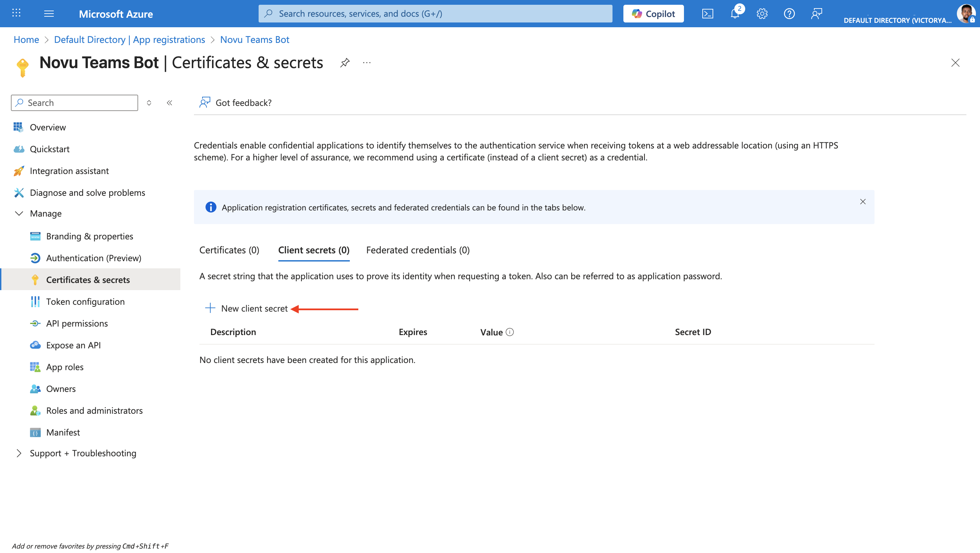The width and height of the screenshot is (980, 553).
Task: Pin the Certificates & secrets page
Action: tap(345, 63)
